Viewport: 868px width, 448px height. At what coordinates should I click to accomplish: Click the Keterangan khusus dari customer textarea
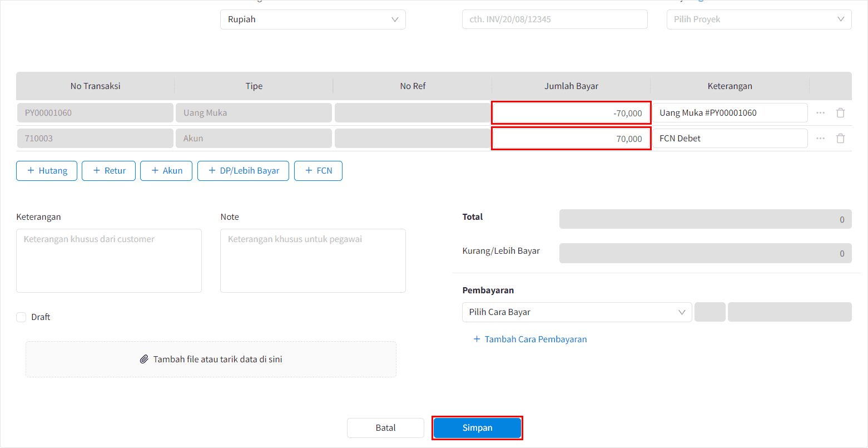pos(109,260)
